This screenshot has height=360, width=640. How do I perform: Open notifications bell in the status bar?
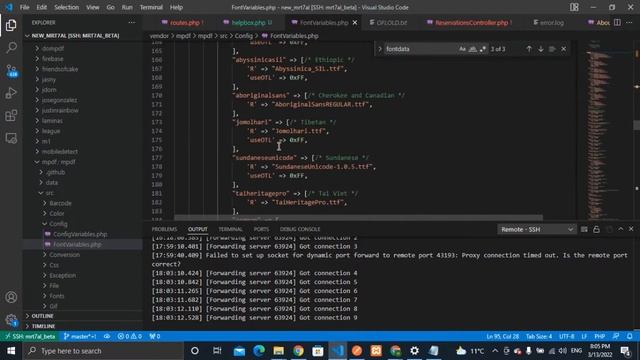[x=629, y=336]
